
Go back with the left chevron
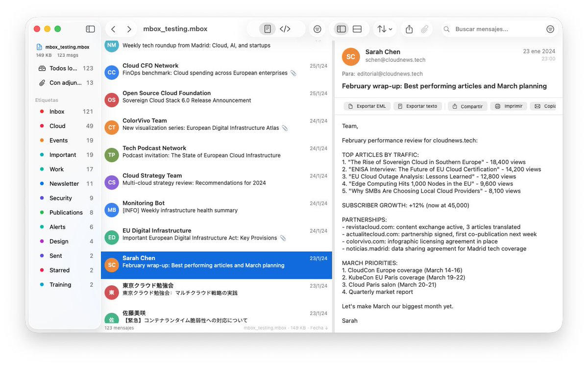tap(113, 29)
